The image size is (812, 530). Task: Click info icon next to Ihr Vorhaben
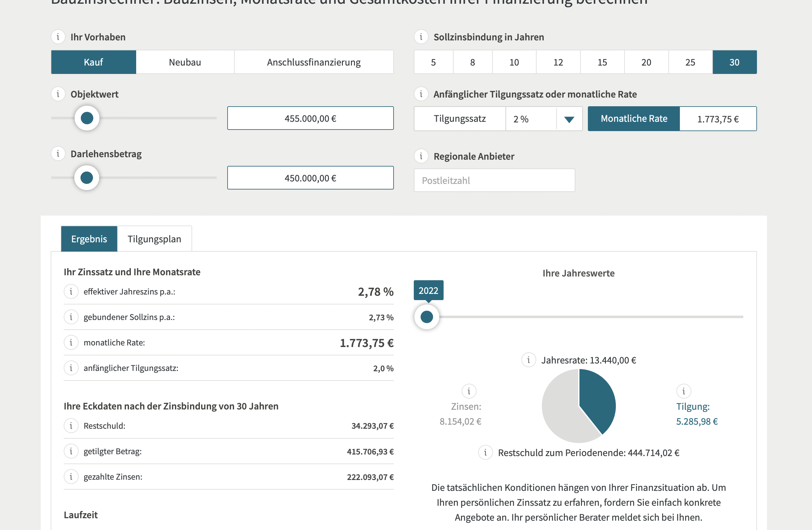click(x=58, y=37)
